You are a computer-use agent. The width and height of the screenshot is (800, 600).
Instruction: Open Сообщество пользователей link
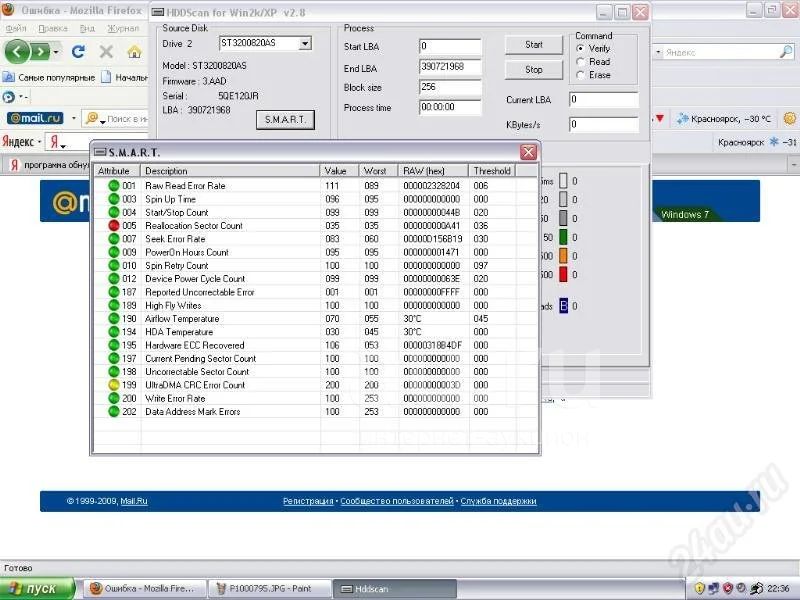(x=397, y=501)
